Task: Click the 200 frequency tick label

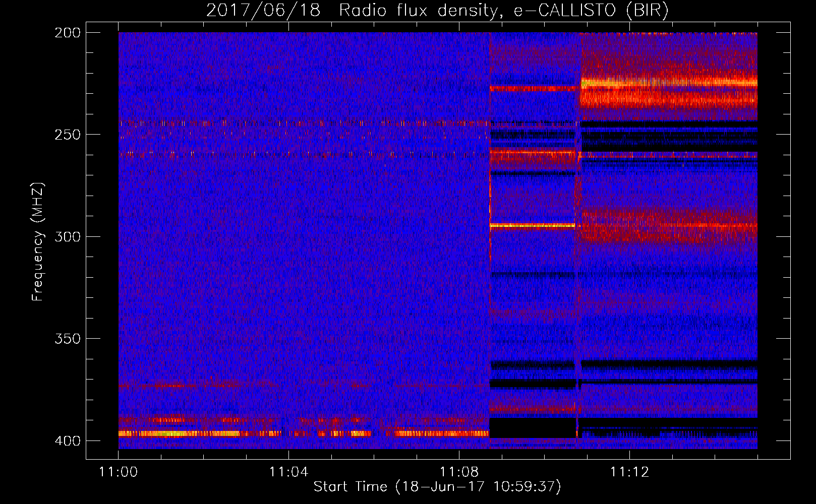Action: pyautogui.click(x=68, y=33)
